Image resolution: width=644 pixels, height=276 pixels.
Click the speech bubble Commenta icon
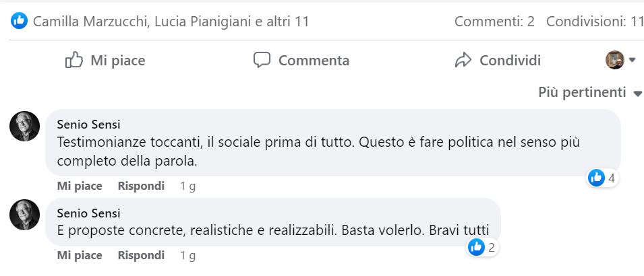point(262,60)
